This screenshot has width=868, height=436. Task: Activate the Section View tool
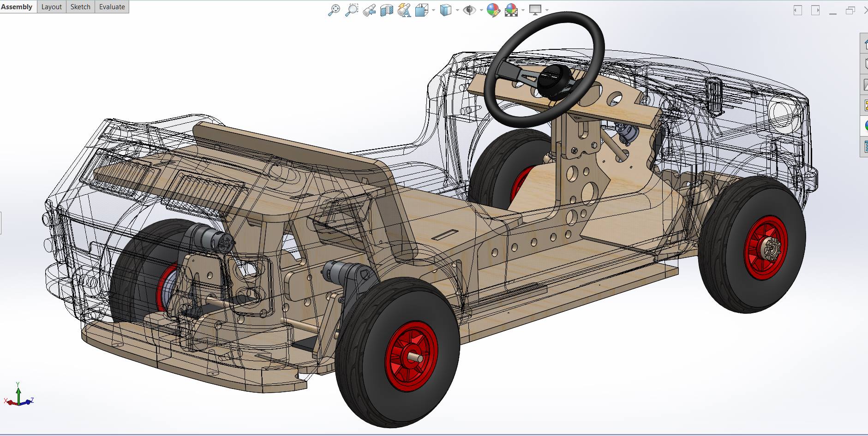pyautogui.click(x=387, y=10)
